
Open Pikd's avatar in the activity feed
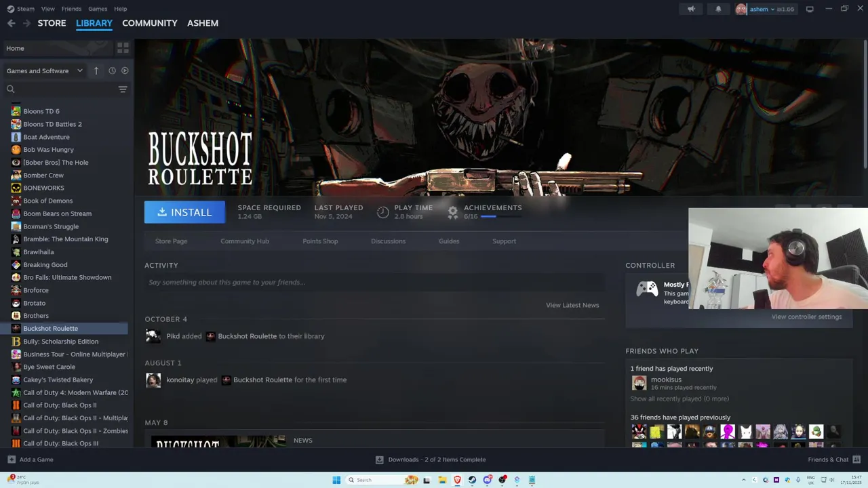coord(153,336)
